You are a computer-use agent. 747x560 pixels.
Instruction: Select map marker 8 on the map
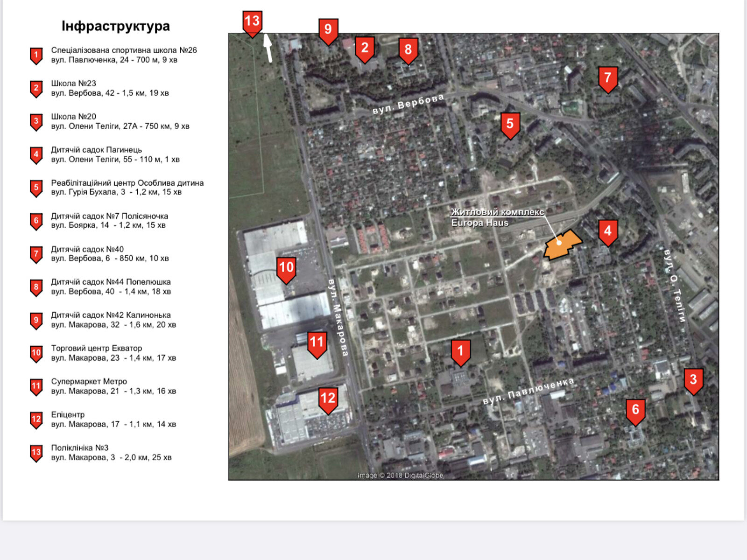(x=408, y=51)
